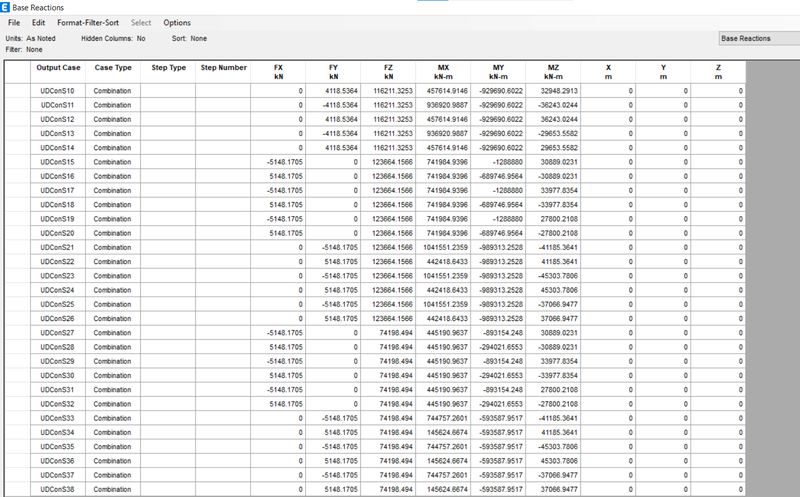The image size is (800, 497).
Task: Click the X m column header
Action: (x=608, y=72)
